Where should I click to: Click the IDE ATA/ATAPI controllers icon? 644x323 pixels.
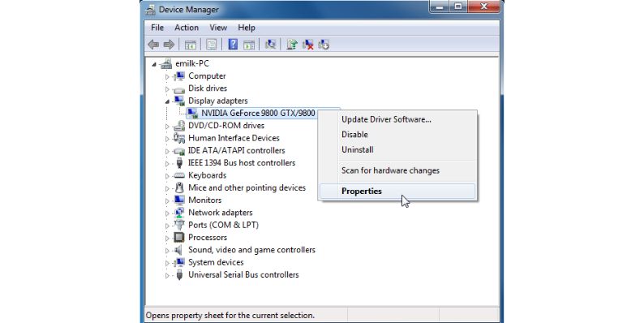click(179, 151)
